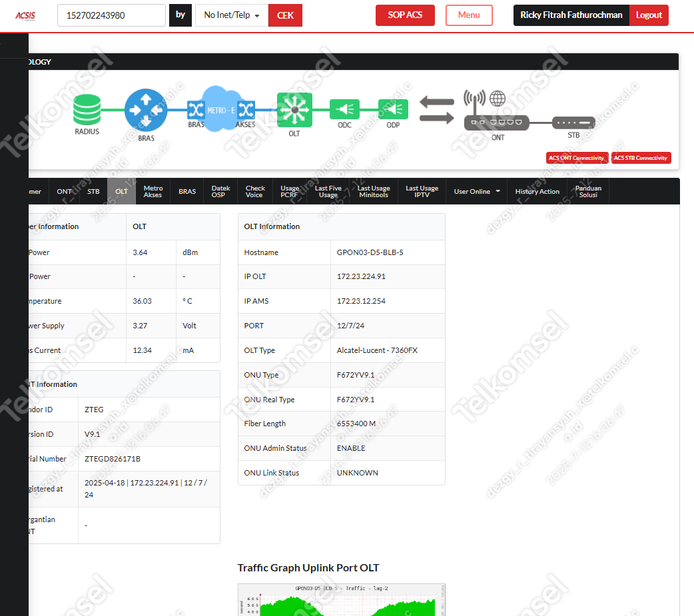Click the bidirectional arrows icon

tap(437, 110)
